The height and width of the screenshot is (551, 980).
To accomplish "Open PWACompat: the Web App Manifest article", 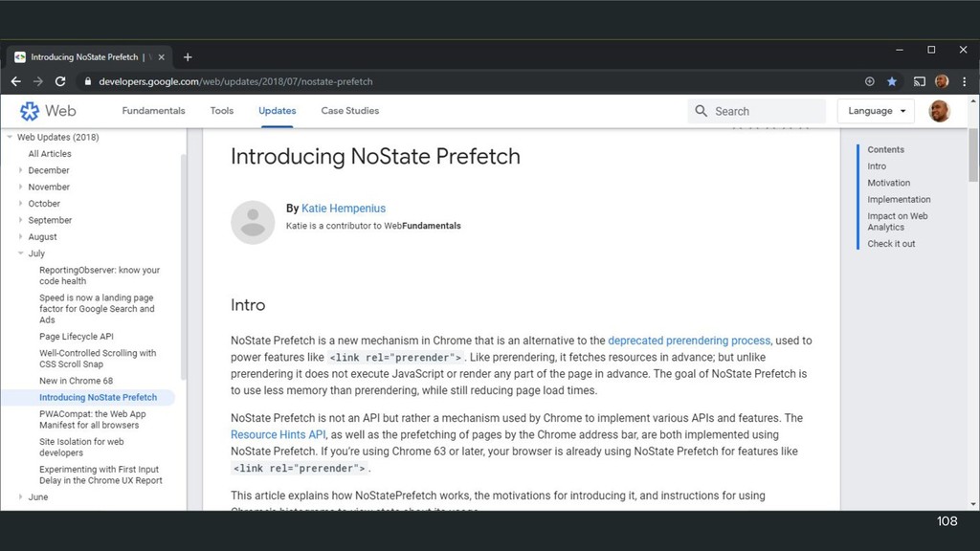I will pyautogui.click(x=93, y=419).
